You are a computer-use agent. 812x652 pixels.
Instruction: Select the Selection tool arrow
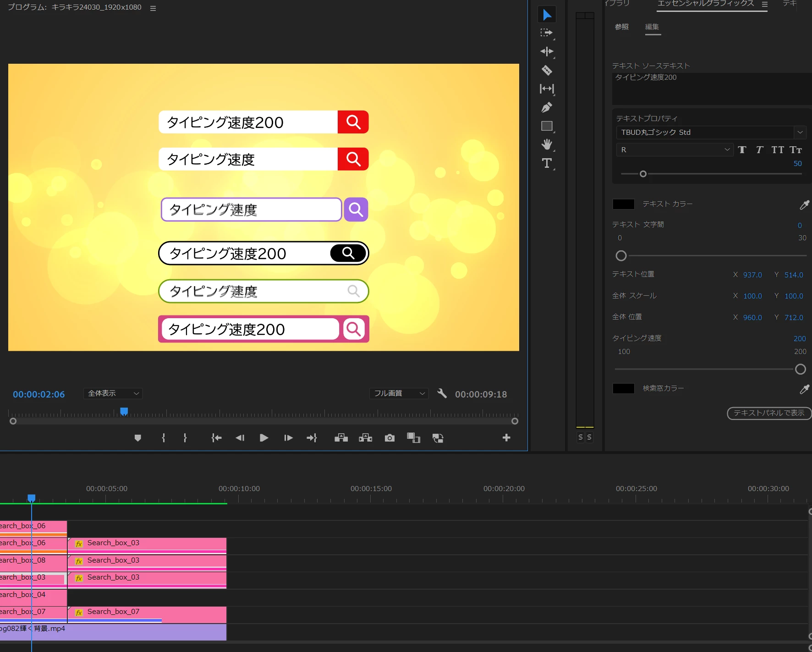click(x=547, y=15)
